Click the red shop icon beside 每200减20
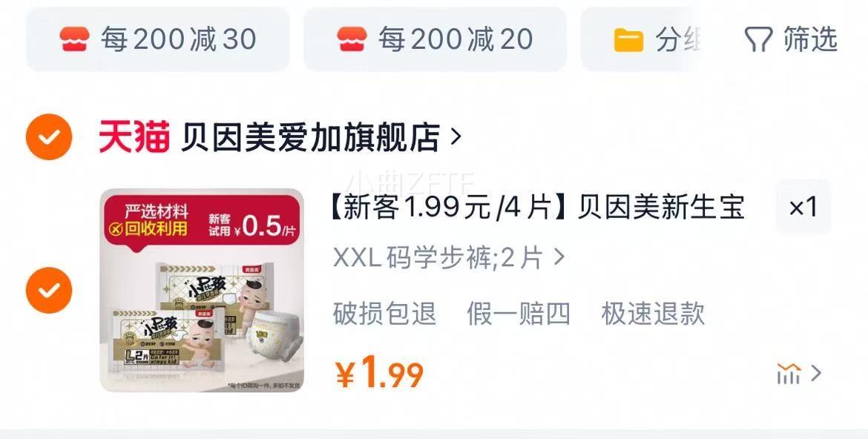The image size is (868, 439). tap(352, 39)
